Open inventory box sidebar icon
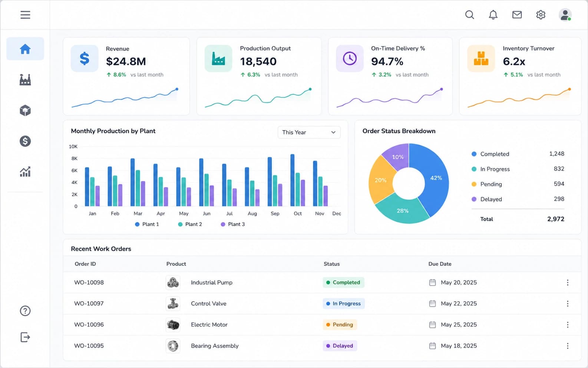The height and width of the screenshot is (368, 588). pyautogui.click(x=25, y=110)
